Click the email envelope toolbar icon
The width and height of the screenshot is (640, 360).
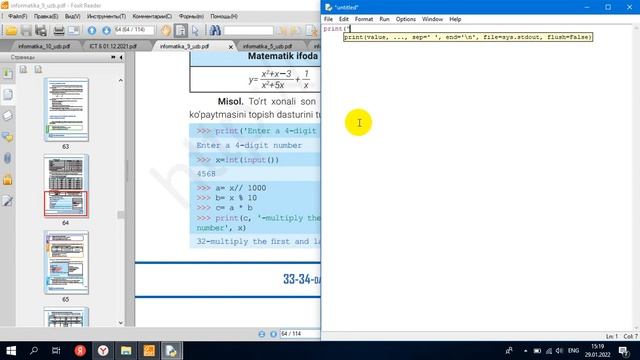click(x=73, y=31)
